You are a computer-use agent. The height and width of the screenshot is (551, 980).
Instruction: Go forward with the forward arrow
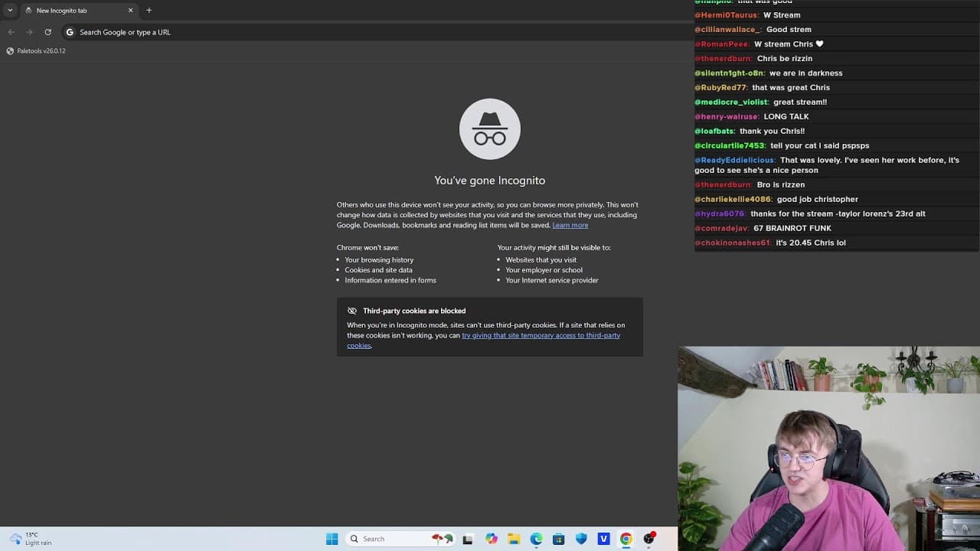coord(29,32)
